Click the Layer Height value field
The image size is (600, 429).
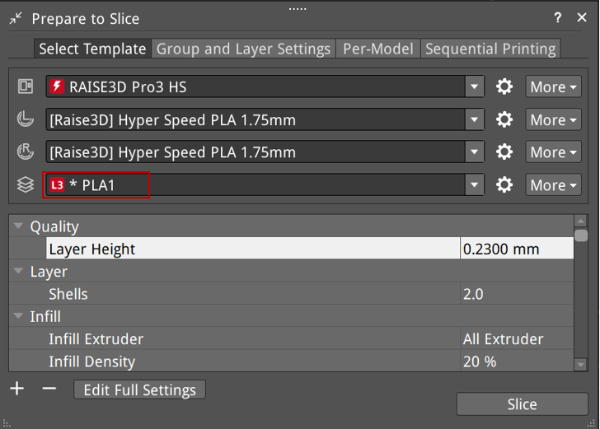(515, 249)
